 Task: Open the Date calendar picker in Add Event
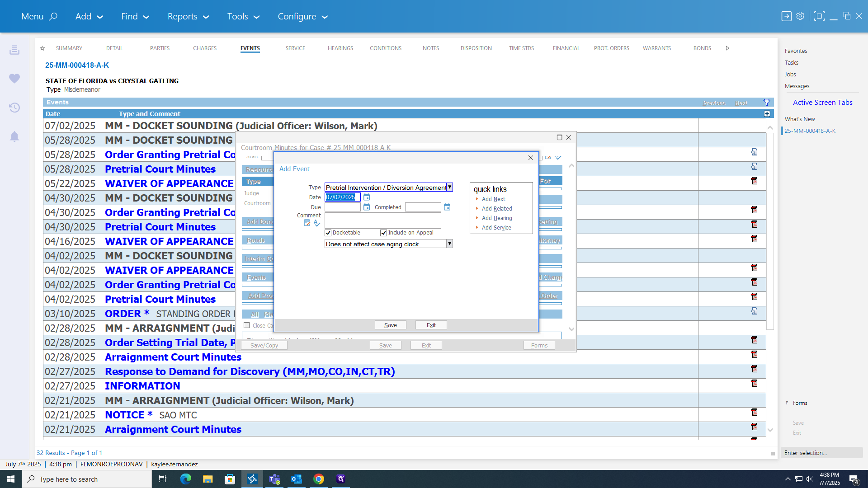[367, 197]
